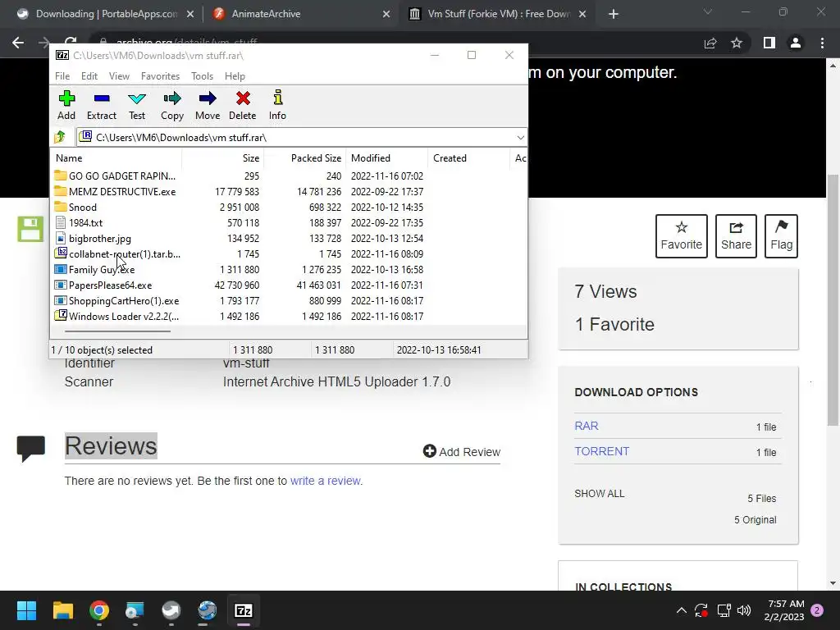Select the Family Guy.exe row
Screen dimensions: 840x630
click(x=288, y=269)
